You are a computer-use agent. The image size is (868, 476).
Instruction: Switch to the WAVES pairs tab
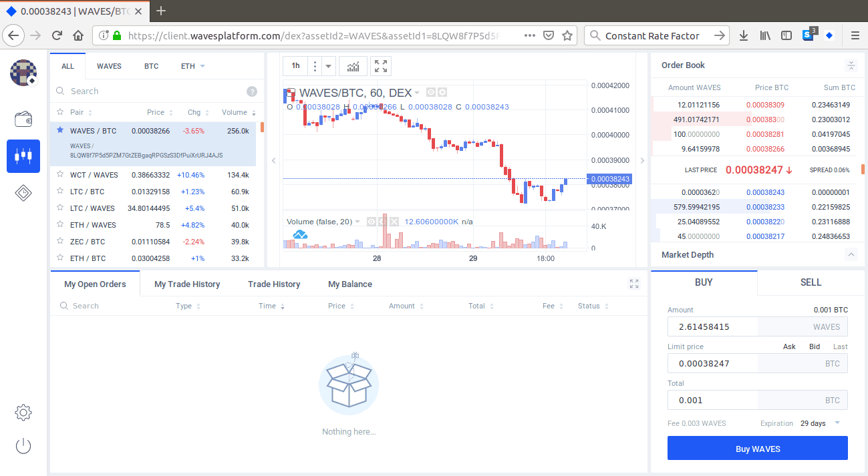[x=109, y=66]
